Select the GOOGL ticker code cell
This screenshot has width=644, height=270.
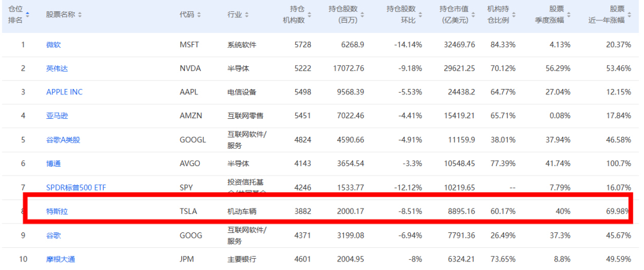click(x=193, y=140)
